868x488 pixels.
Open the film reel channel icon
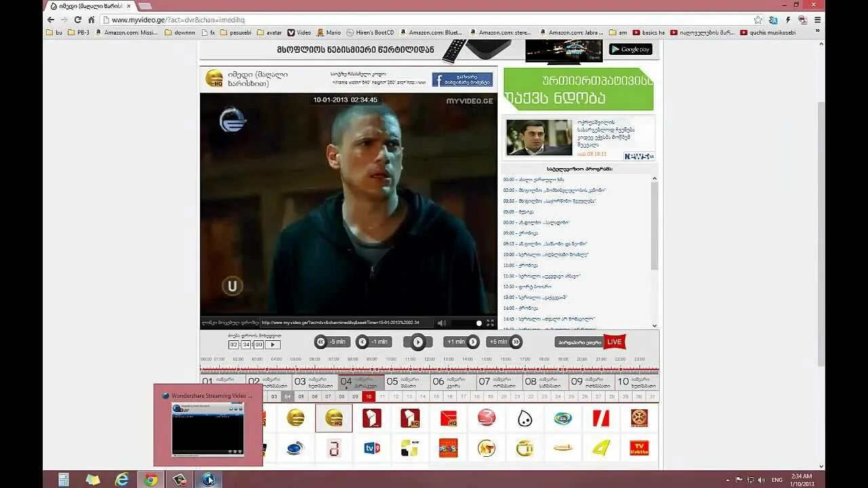[x=639, y=418]
